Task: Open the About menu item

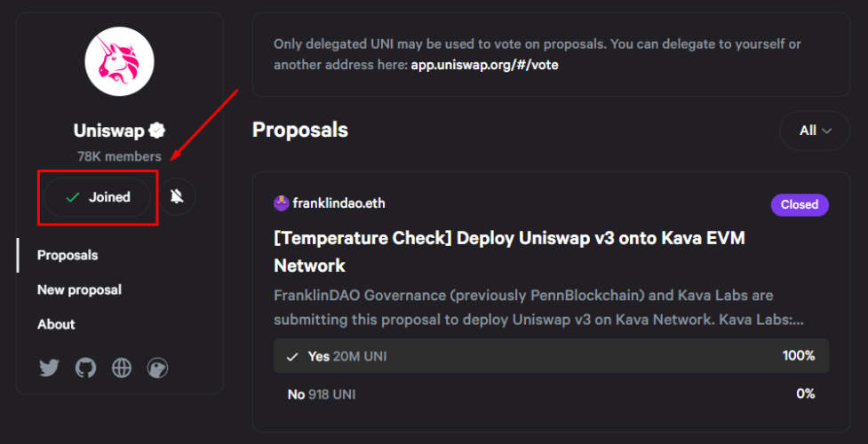Action: pos(56,324)
